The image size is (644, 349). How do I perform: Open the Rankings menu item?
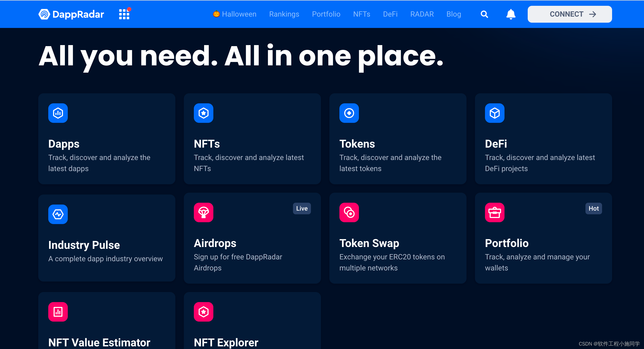[x=284, y=14]
